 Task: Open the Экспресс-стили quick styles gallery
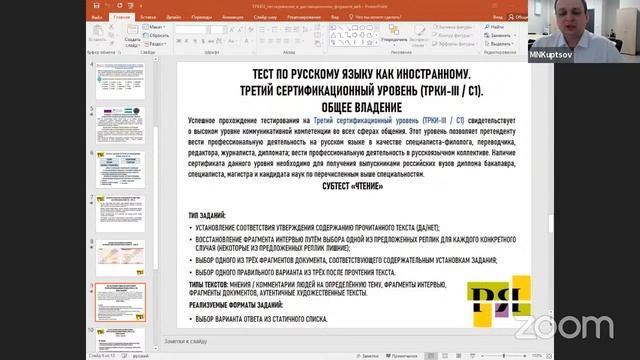coord(419,36)
